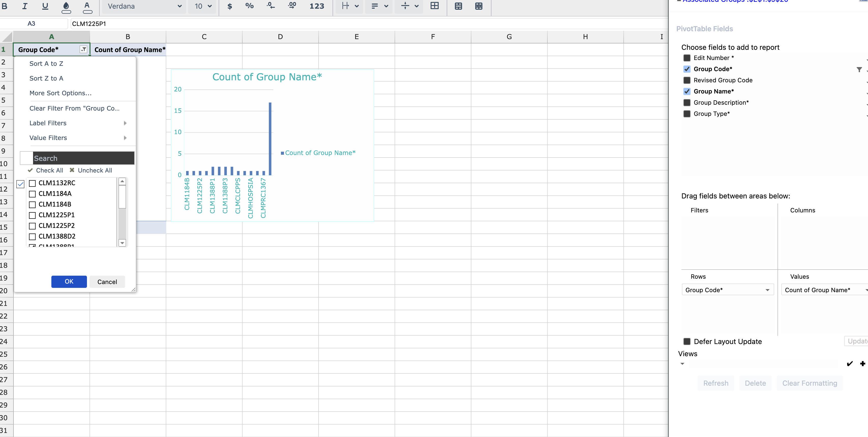Click the increase decimal places icon
This screenshot has height=437, width=868.
(x=292, y=6)
